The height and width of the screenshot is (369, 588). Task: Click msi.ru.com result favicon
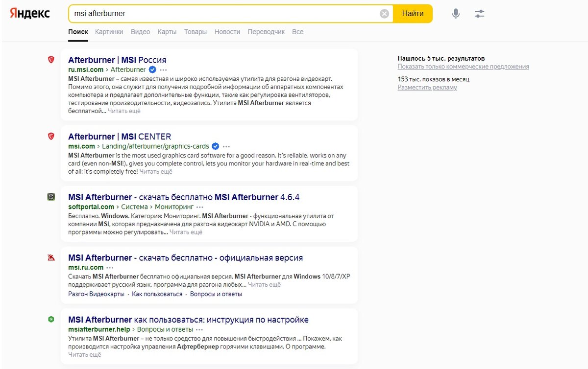coord(51,257)
